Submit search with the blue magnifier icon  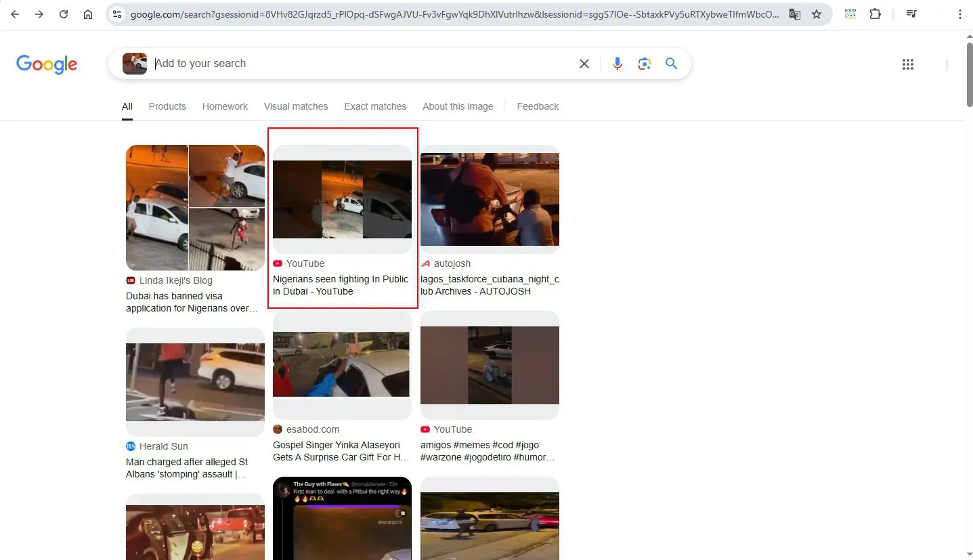[671, 64]
